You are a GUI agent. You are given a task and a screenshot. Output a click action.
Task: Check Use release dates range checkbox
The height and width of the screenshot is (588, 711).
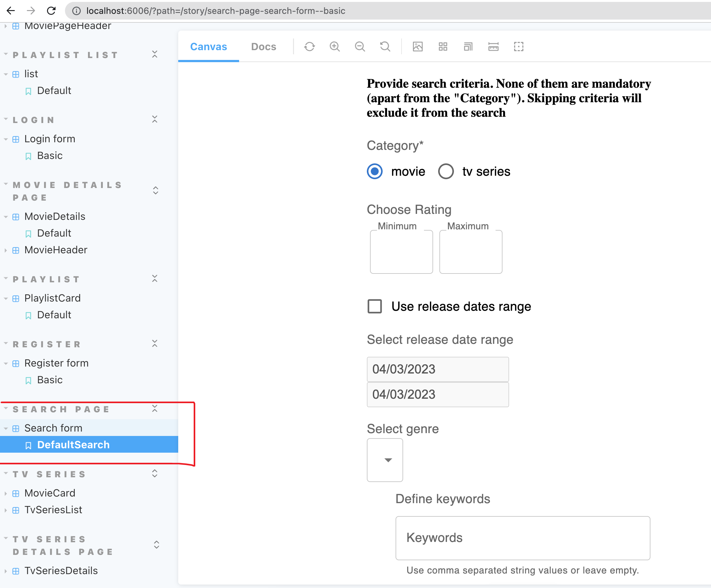374,306
